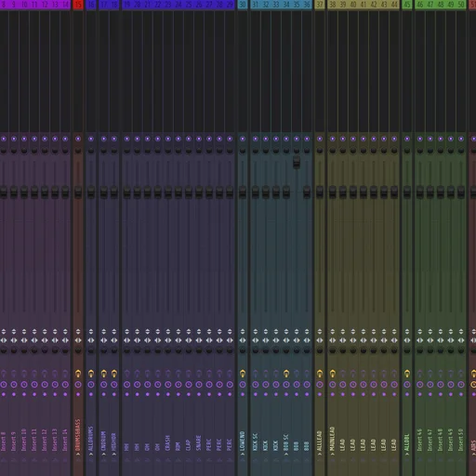Viewport: 476px width, 476px height.
Task: Click the arrow beside ALLDRUMS track name
Action: point(91,454)
